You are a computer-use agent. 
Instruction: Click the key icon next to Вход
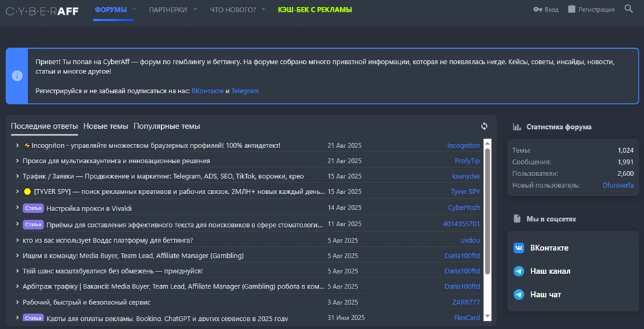tap(538, 10)
